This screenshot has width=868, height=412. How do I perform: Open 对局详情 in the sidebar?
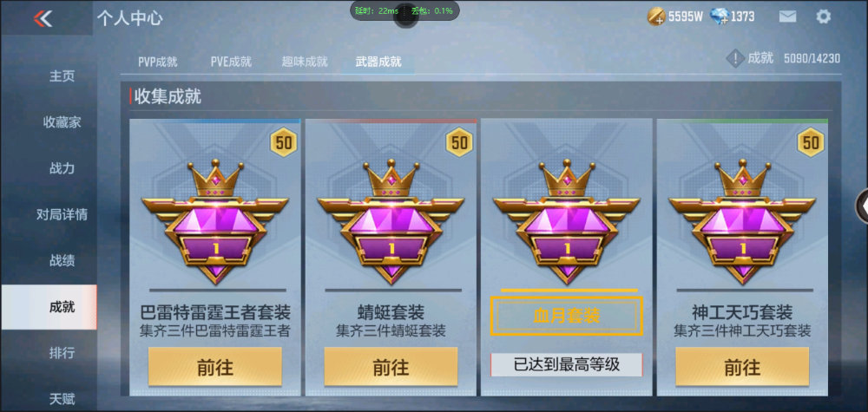click(x=62, y=214)
